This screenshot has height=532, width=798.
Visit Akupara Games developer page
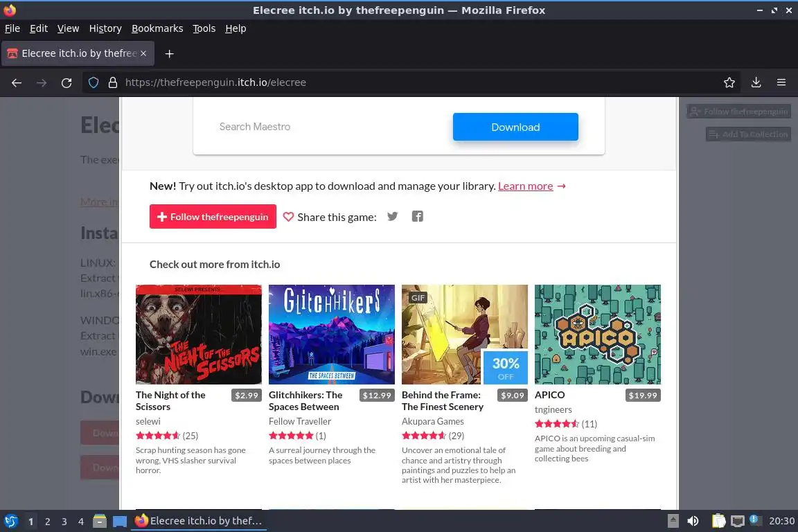pos(432,421)
